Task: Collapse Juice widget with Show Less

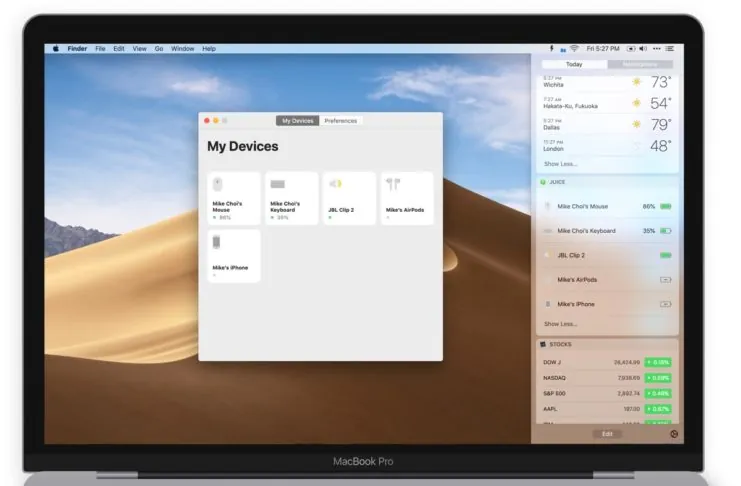Action: click(560, 324)
